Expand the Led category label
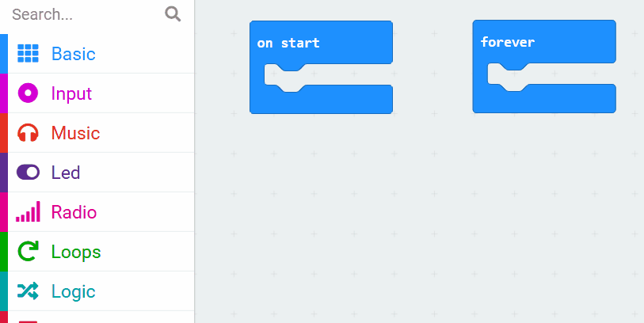Viewport: 644px width, 323px height. 66,173
